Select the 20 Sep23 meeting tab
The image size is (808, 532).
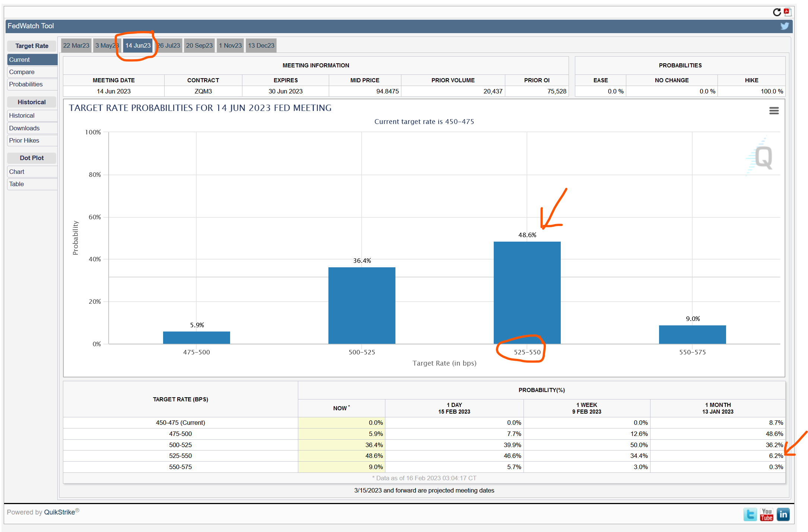coord(199,45)
